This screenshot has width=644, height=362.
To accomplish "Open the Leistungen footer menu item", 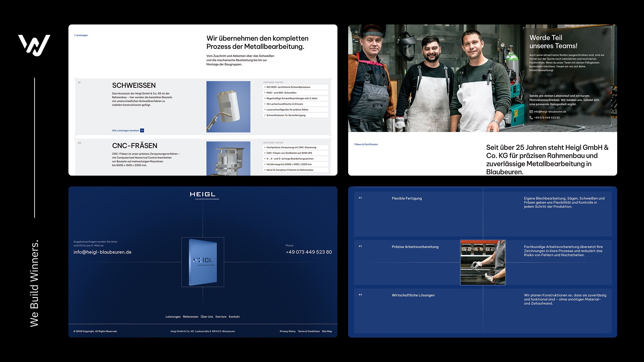I will click(x=173, y=317).
